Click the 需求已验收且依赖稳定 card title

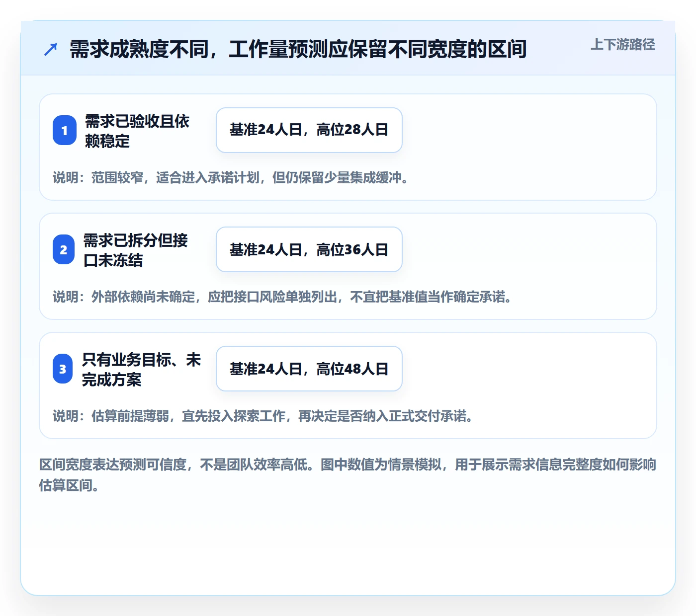coord(137,131)
